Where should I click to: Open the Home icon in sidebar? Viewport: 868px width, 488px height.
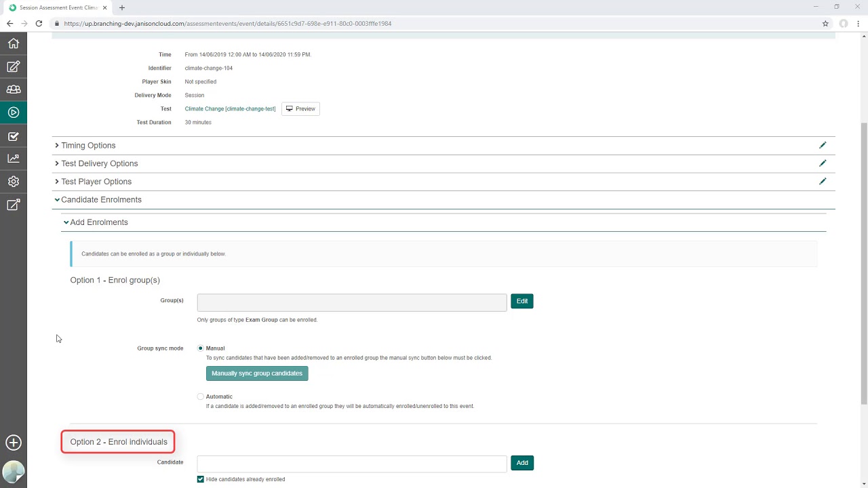pyautogui.click(x=14, y=43)
